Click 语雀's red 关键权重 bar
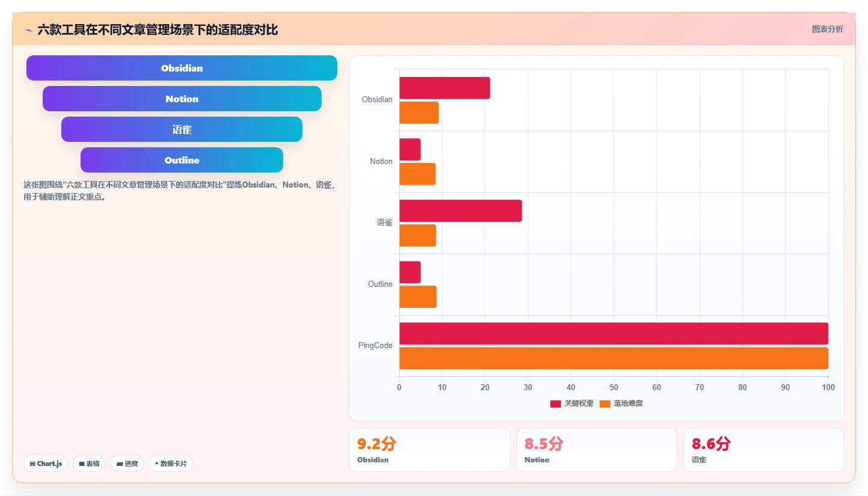 460,210
